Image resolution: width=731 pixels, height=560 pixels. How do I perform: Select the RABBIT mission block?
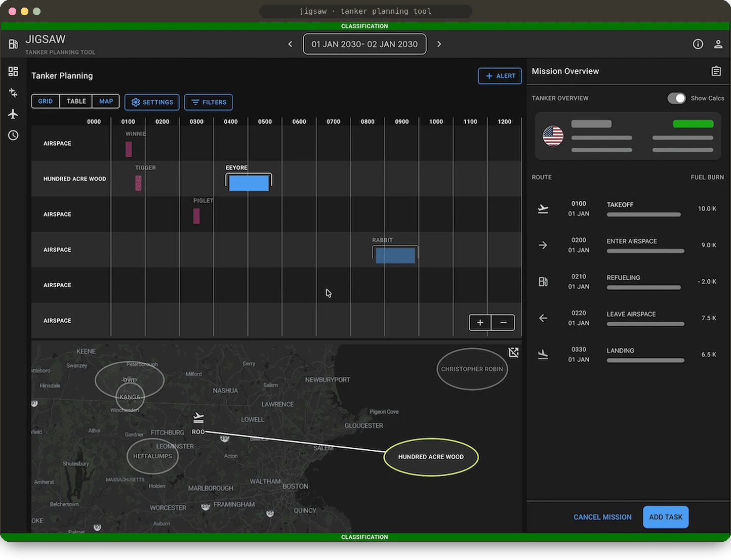pyautogui.click(x=395, y=255)
